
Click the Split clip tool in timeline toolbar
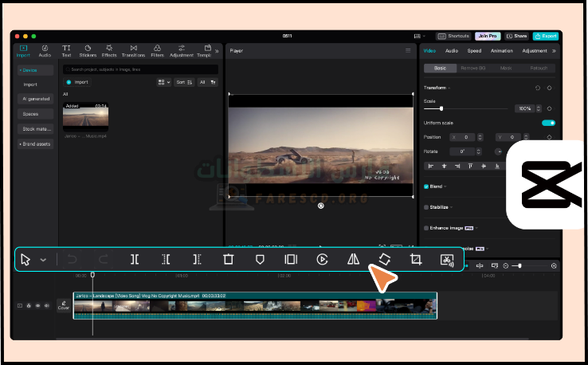point(135,259)
